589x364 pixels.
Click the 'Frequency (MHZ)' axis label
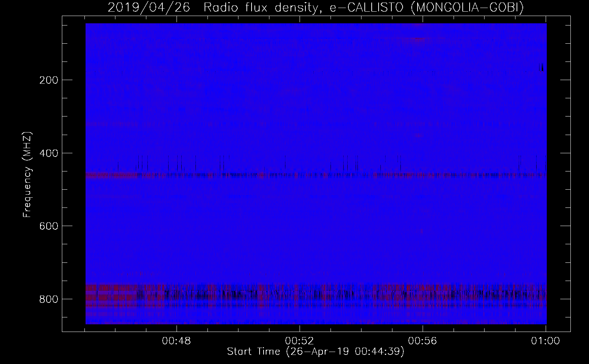tap(27, 175)
